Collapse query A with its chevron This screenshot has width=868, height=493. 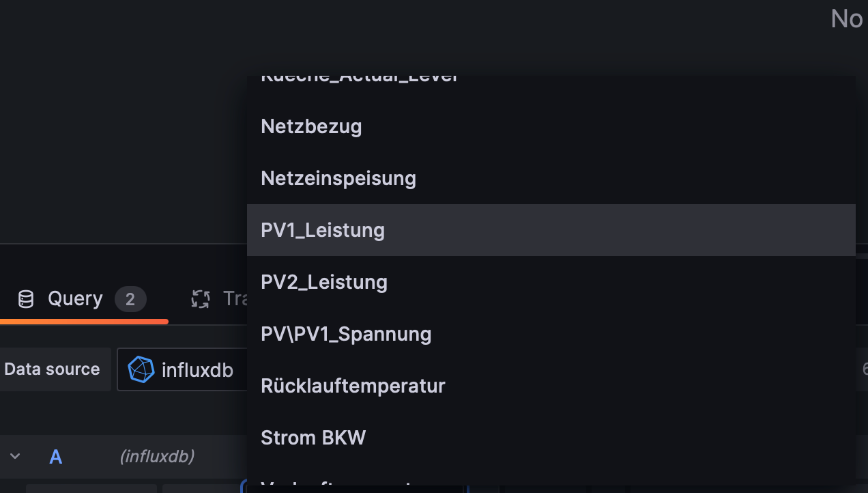coord(15,456)
